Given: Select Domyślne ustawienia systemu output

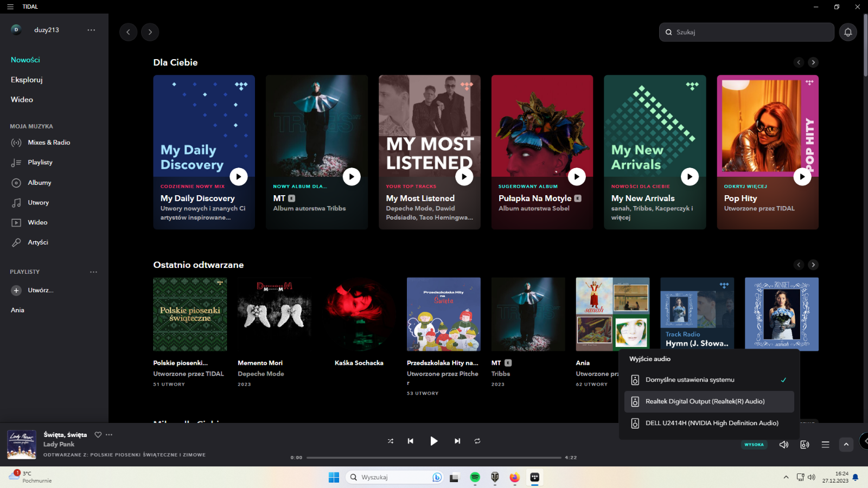Looking at the screenshot, I should coord(709,380).
